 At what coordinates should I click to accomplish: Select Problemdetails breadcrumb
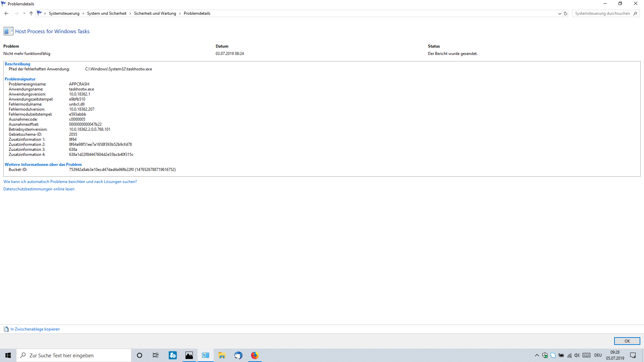click(x=197, y=13)
